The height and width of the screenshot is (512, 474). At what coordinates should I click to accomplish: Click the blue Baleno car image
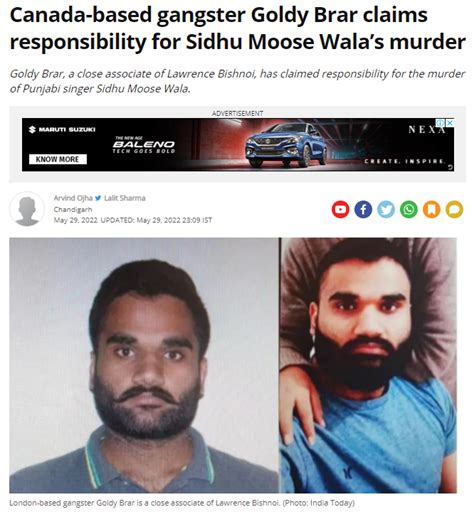click(x=286, y=145)
